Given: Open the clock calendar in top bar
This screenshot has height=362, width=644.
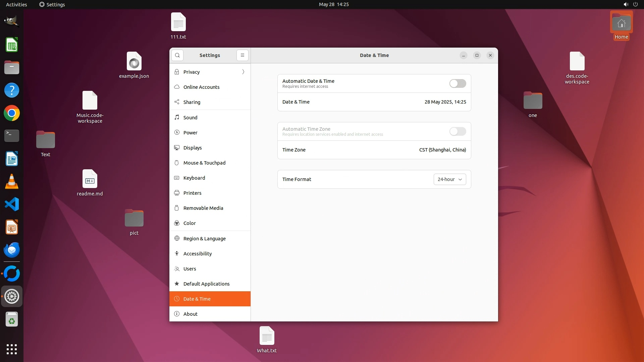Looking at the screenshot, I should 333,4.
